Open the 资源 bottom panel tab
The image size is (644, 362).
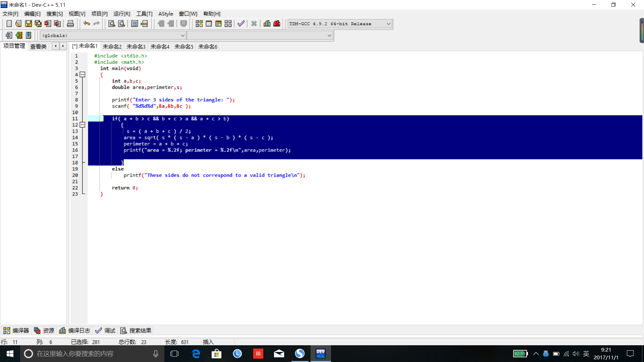click(44, 330)
